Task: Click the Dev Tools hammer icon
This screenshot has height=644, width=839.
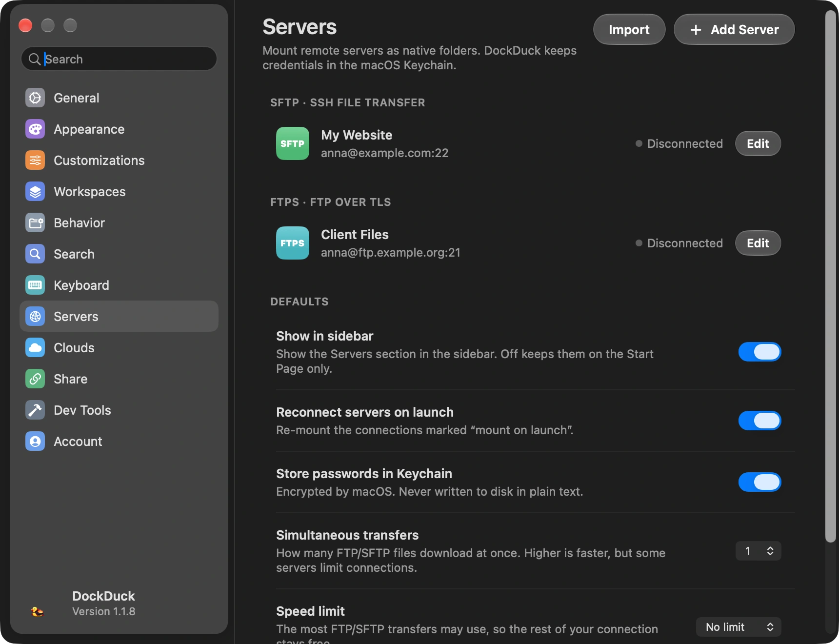Action: coord(35,410)
